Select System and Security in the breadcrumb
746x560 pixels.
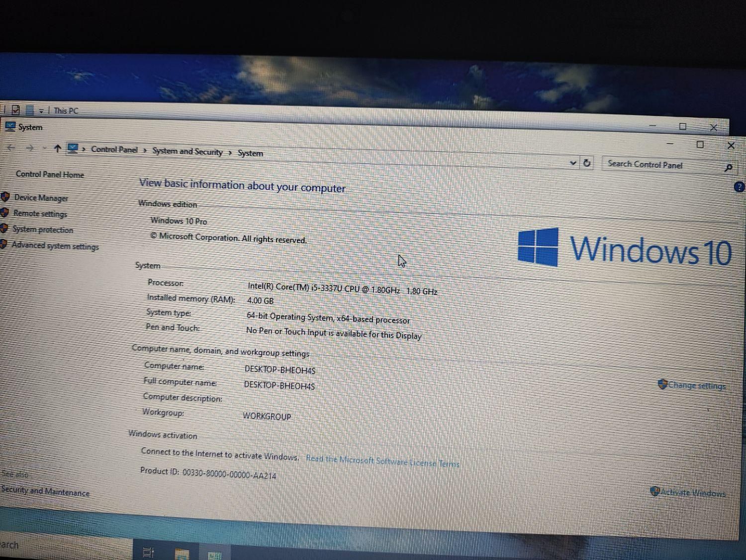click(x=187, y=151)
